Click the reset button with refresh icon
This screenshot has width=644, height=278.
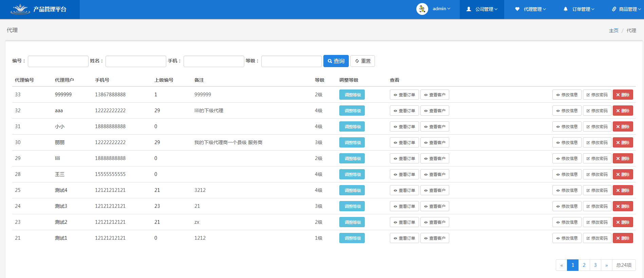362,61
